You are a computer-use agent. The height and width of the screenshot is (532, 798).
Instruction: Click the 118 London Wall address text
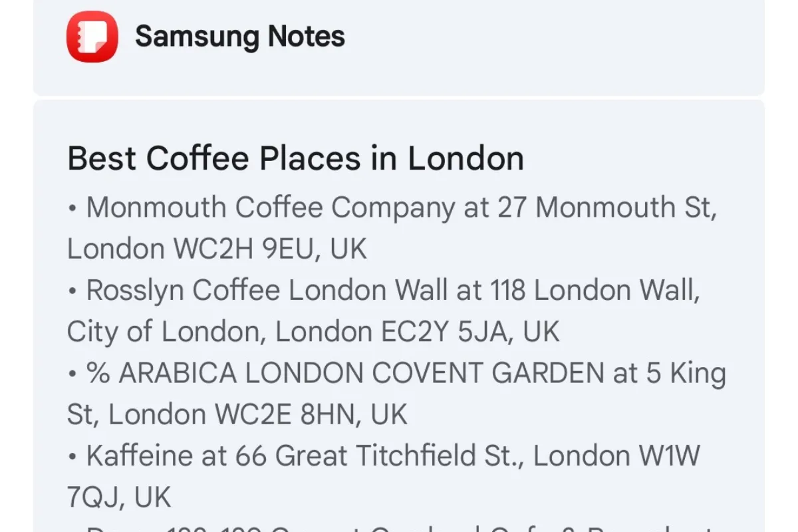point(595,291)
